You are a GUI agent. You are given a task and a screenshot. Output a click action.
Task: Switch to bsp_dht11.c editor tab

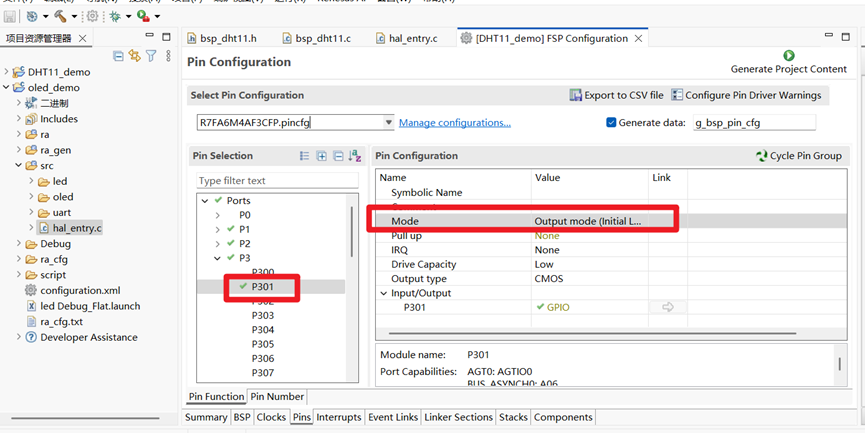[316, 38]
